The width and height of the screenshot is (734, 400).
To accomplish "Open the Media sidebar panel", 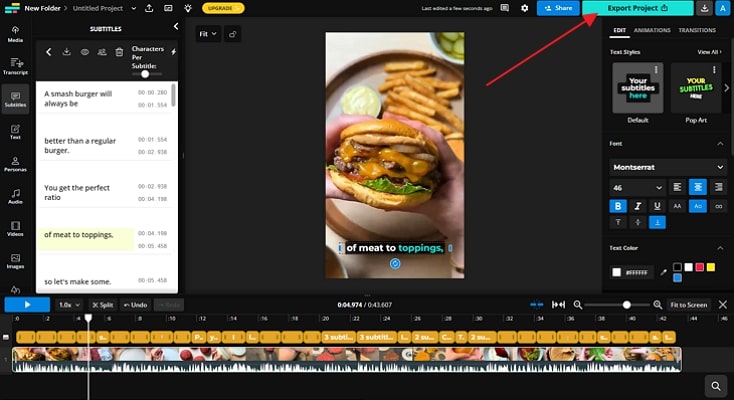I will (15, 34).
